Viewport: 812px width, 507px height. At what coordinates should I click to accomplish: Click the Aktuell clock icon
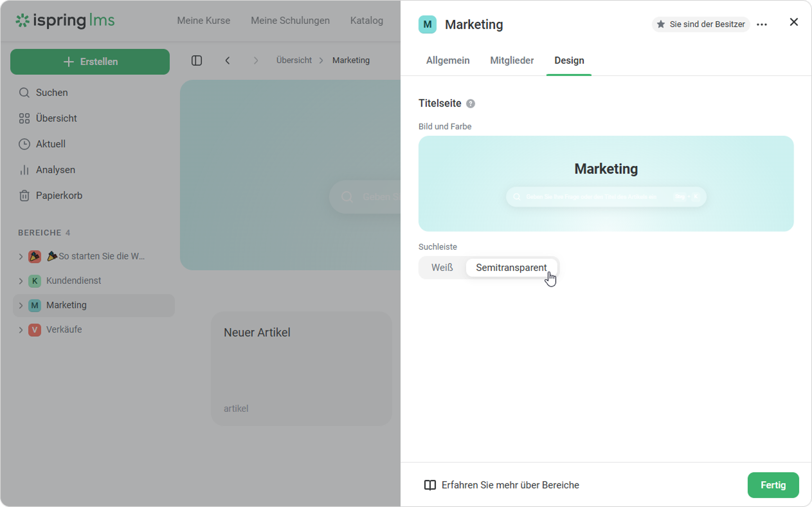[24, 144]
